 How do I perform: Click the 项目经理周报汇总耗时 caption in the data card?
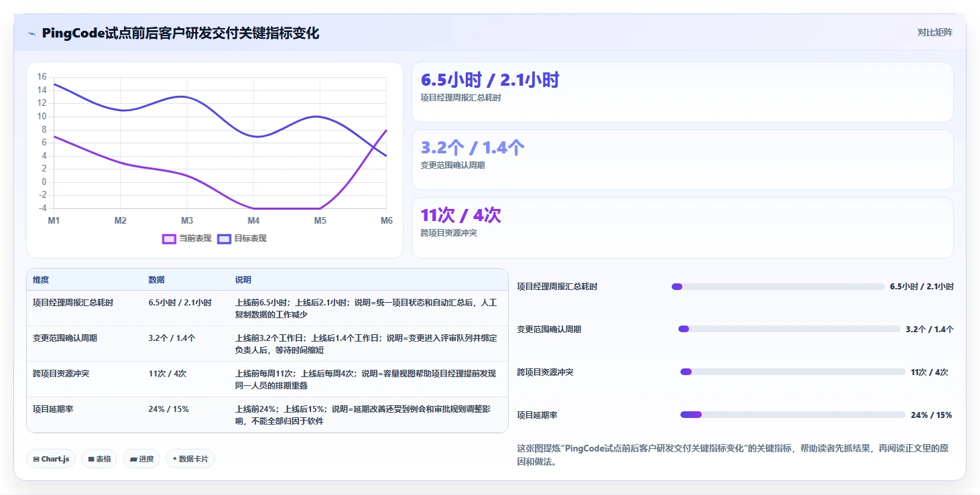point(461,98)
